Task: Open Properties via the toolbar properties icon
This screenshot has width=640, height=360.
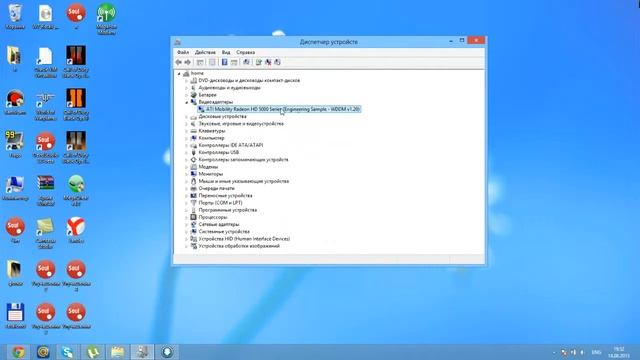Action: 212,62
